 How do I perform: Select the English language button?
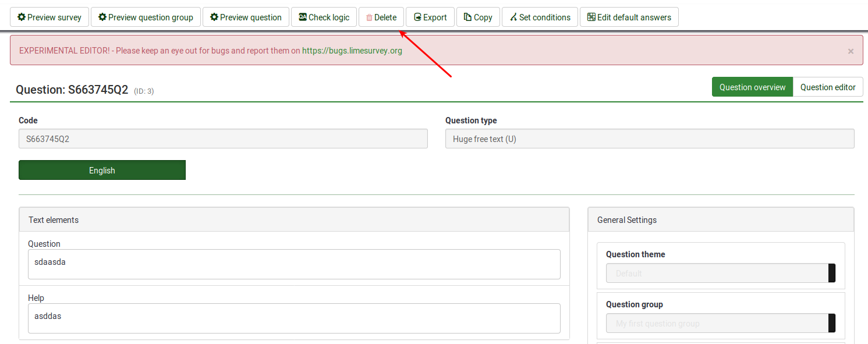pyautogui.click(x=102, y=171)
